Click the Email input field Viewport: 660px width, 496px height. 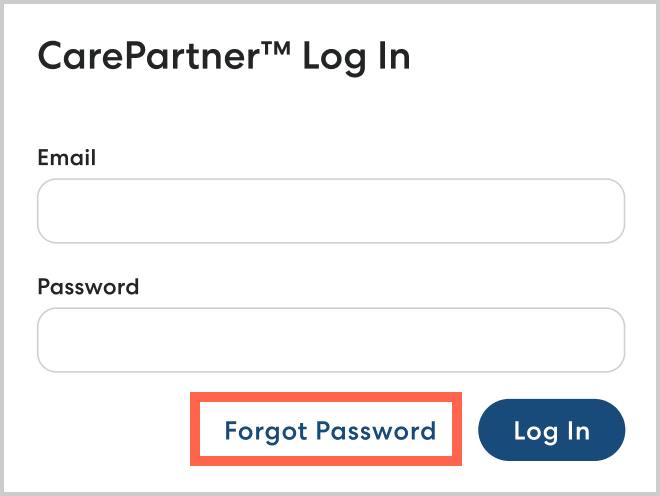(x=331, y=211)
